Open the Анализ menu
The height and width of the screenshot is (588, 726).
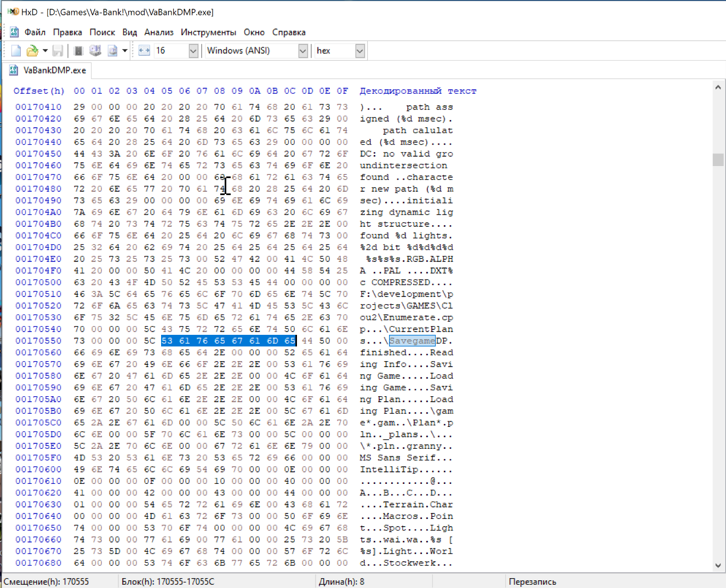click(159, 32)
